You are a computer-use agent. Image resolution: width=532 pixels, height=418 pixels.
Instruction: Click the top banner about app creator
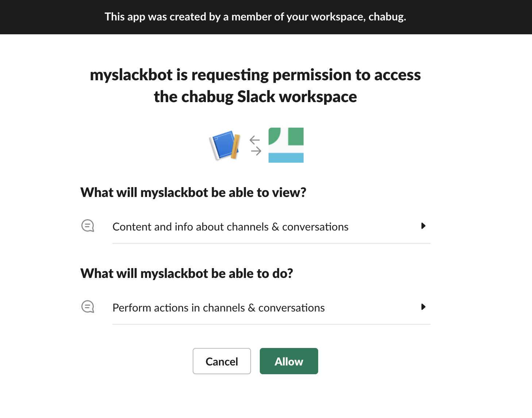(266, 17)
